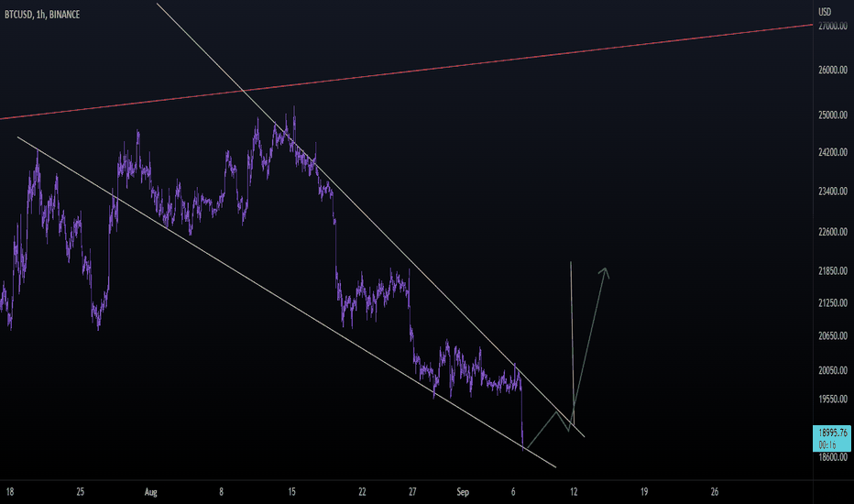Screen dimensions: 854x504
Task: Click the date 12 on time axis
Action: pos(574,492)
